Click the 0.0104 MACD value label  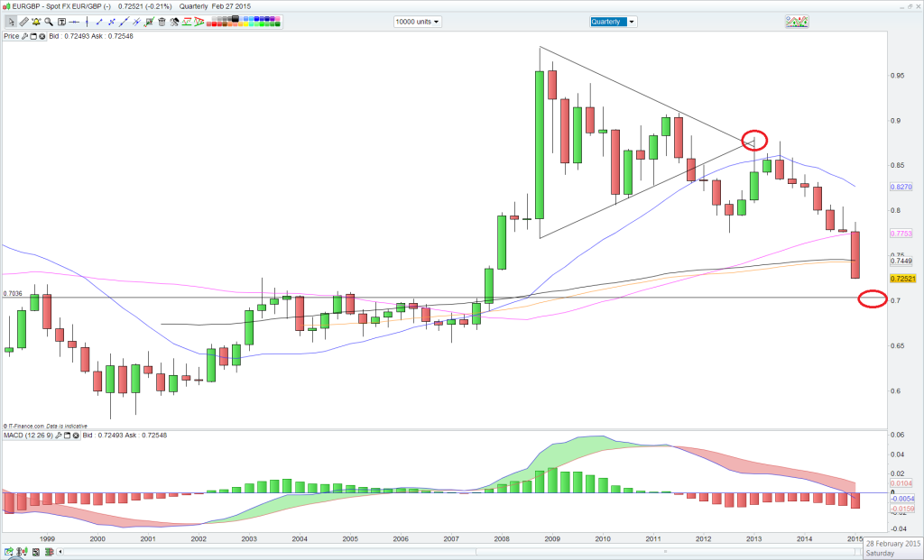(x=902, y=483)
